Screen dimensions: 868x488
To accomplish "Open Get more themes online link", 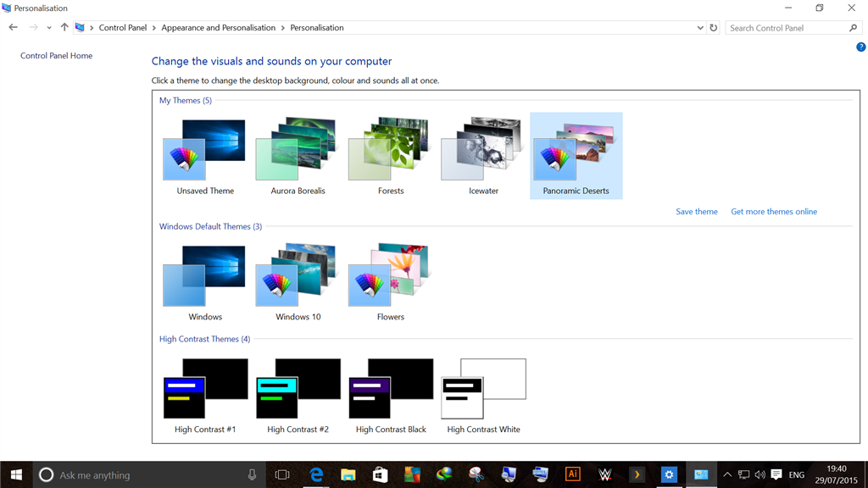I will pos(774,211).
